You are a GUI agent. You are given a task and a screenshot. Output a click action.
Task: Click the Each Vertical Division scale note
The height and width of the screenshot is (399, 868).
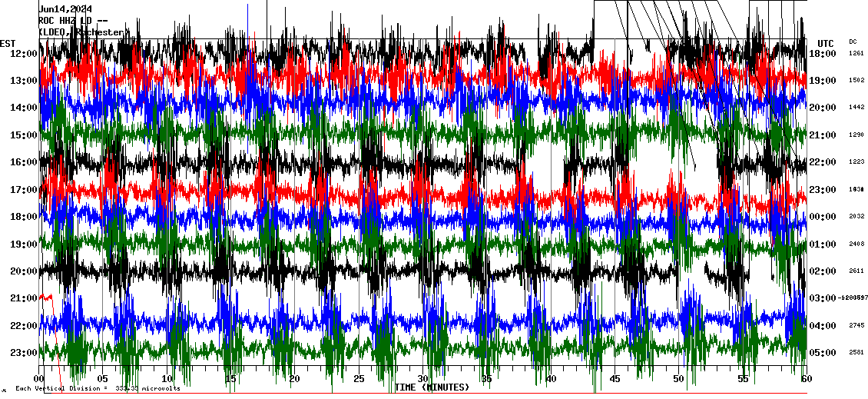(97, 389)
